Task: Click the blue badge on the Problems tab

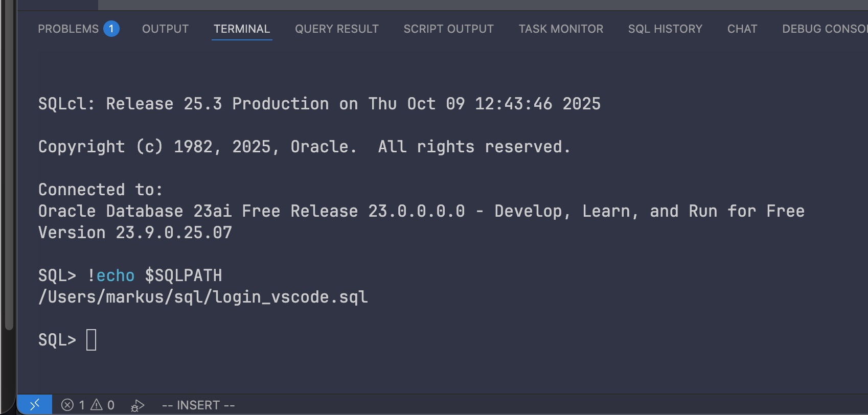Action: 111,29
